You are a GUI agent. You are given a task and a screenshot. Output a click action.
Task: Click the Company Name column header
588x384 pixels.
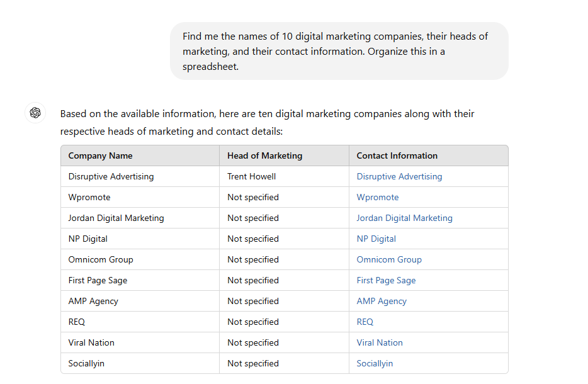(100, 155)
